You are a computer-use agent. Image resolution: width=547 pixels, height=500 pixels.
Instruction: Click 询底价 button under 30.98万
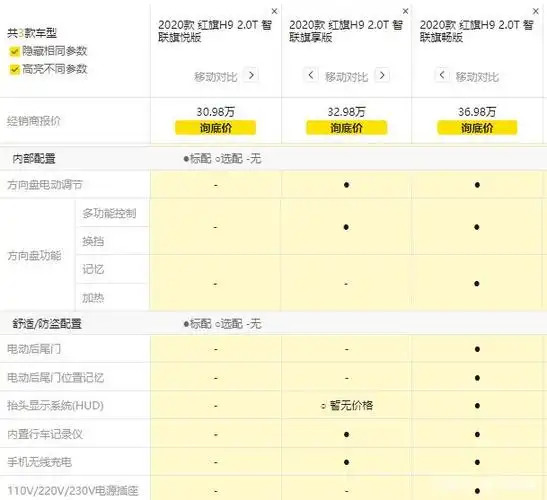(216, 128)
